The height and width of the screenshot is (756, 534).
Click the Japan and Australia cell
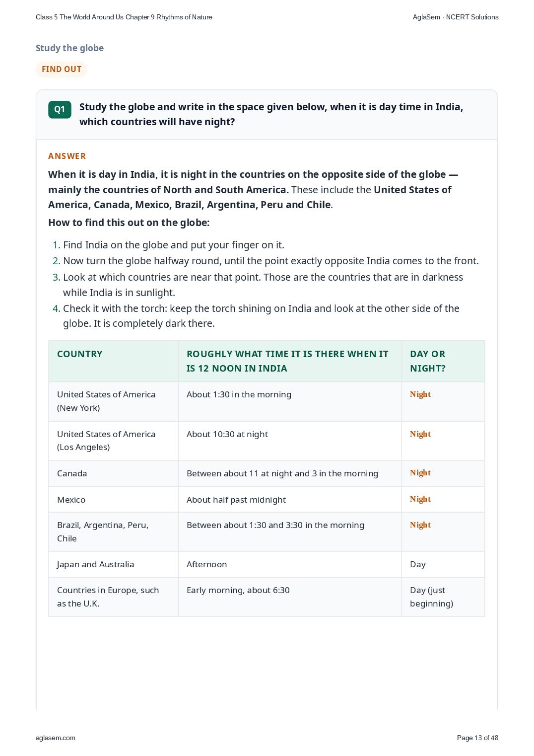coord(114,564)
